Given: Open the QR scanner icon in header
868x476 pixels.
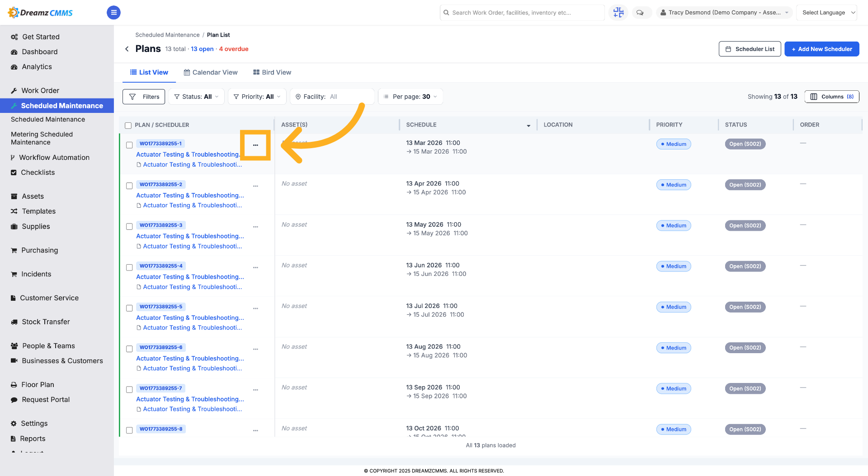Looking at the screenshot, I should point(618,13).
